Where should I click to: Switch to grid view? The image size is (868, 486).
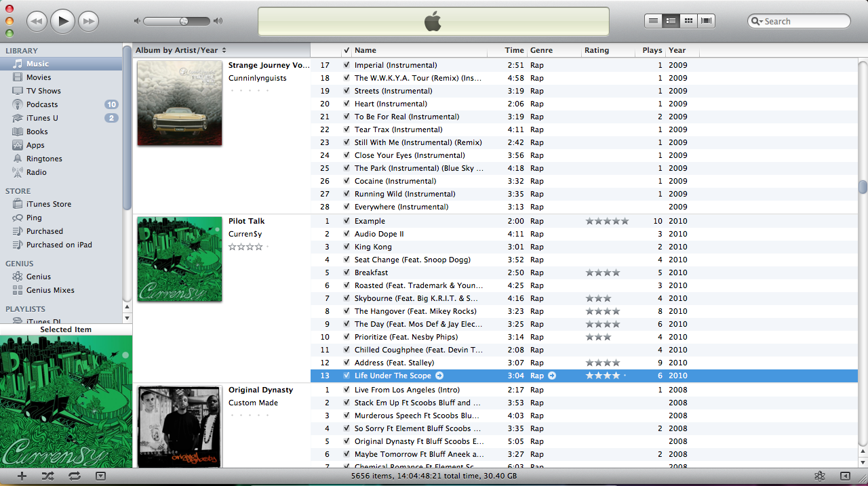point(688,21)
